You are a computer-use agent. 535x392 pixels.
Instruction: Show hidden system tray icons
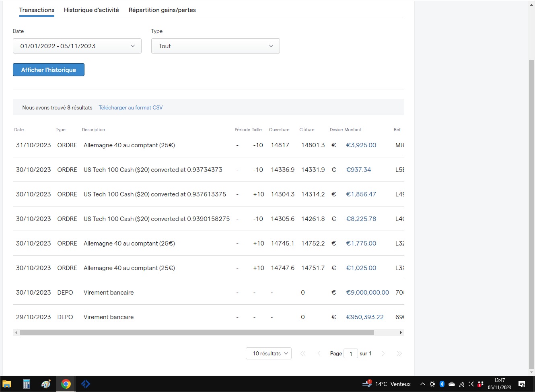423,384
